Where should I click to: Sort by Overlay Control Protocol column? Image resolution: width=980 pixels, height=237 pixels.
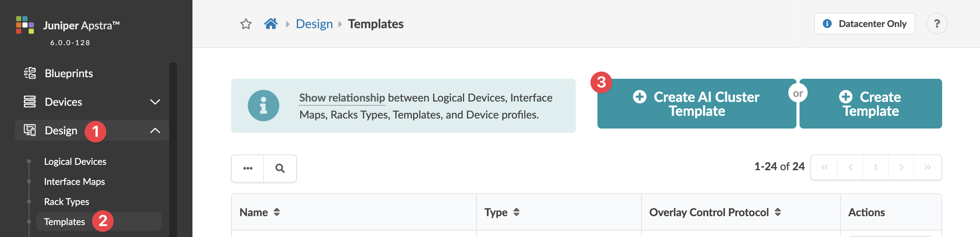[x=778, y=212]
